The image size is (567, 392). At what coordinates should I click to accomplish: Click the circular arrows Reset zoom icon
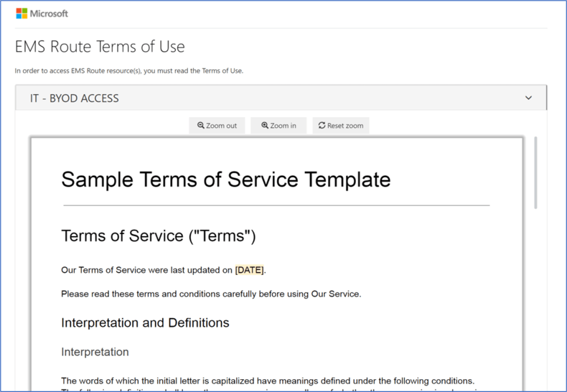pos(321,126)
